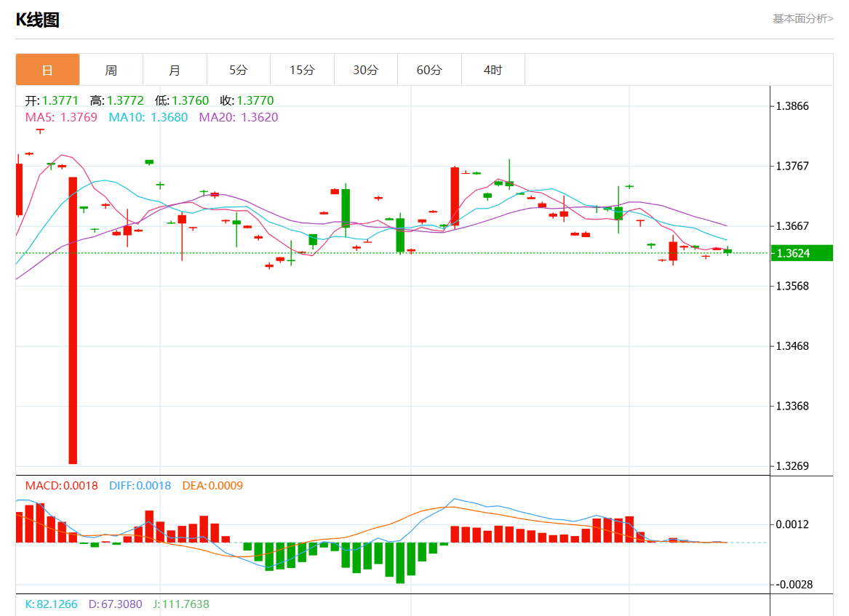Click the MA5 indicator label
The width and height of the screenshot is (849, 616).
(61, 117)
